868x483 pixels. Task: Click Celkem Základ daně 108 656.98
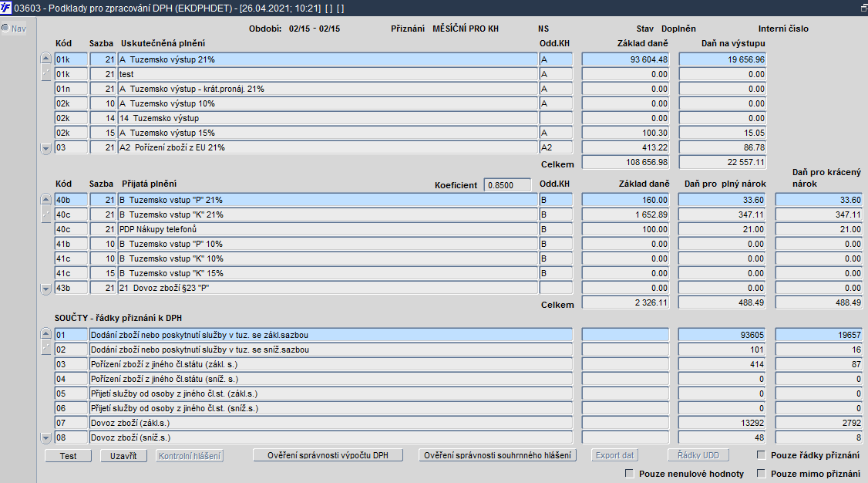(x=625, y=162)
